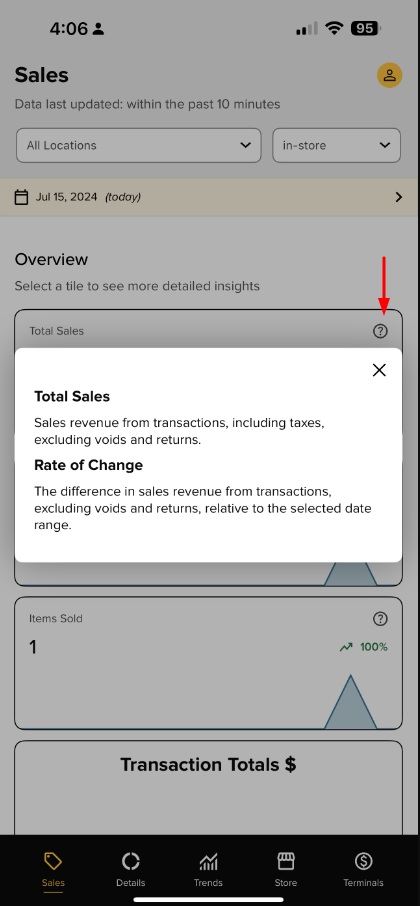The height and width of the screenshot is (906, 420).
Task: Click the 100% trend indicator icon
Action: click(346, 647)
